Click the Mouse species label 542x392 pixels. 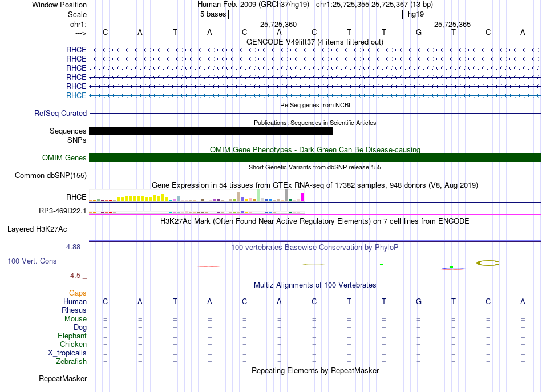tap(75, 319)
